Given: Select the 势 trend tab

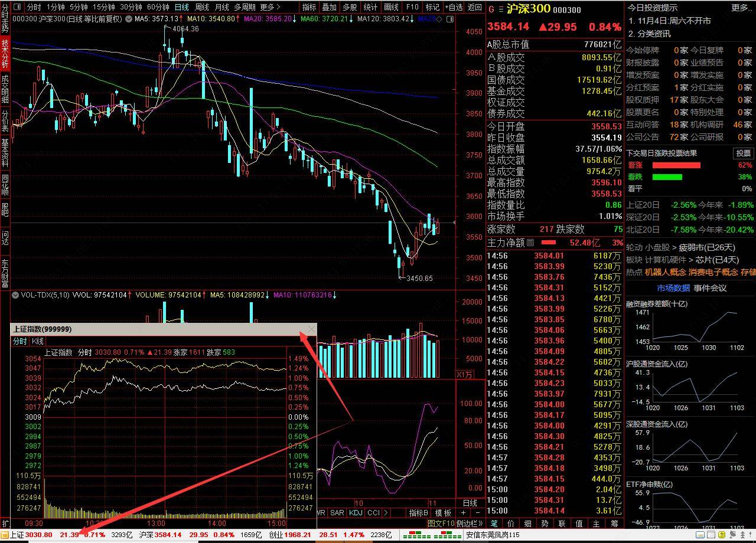Looking at the screenshot, I should tap(545, 523).
